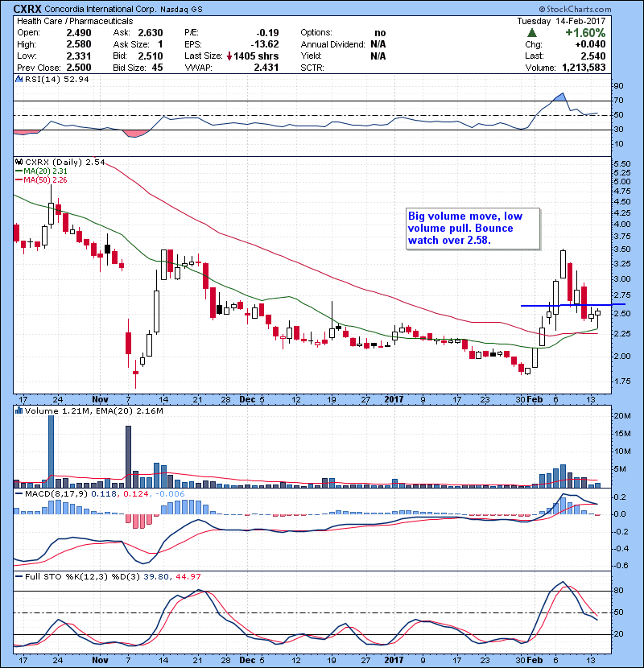This screenshot has height=668, width=644.
Task: Click the Nasdaq GS exchange label
Action: [x=181, y=9]
